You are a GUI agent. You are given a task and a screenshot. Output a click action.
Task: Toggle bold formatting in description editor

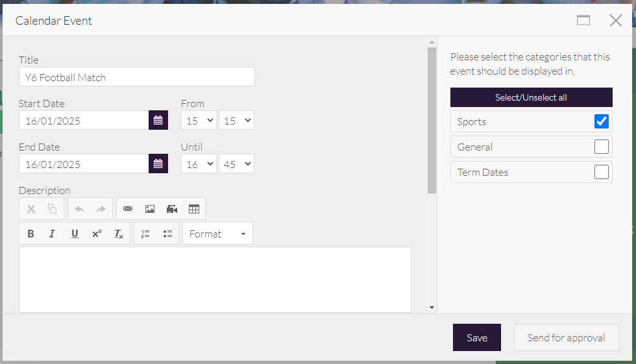point(31,234)
